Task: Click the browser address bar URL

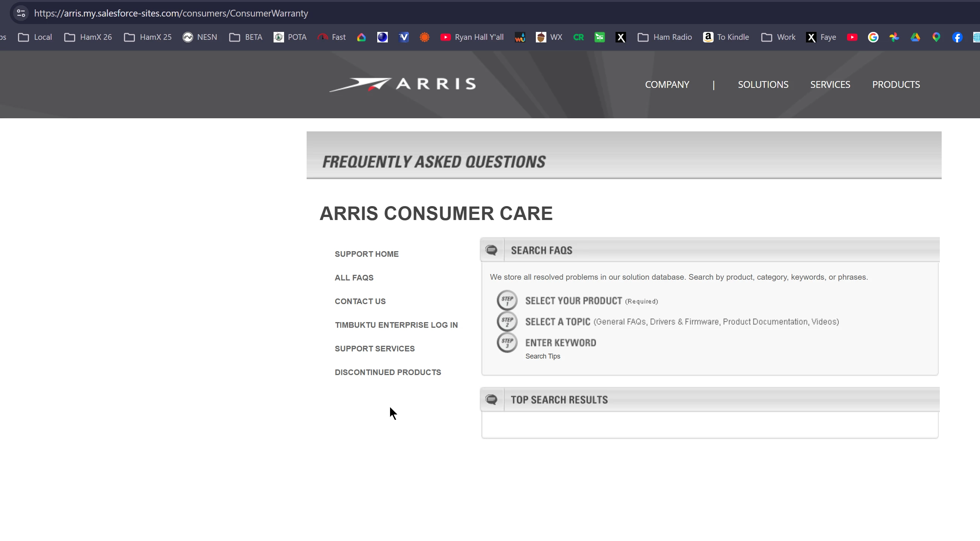Action: pos(171,13)
